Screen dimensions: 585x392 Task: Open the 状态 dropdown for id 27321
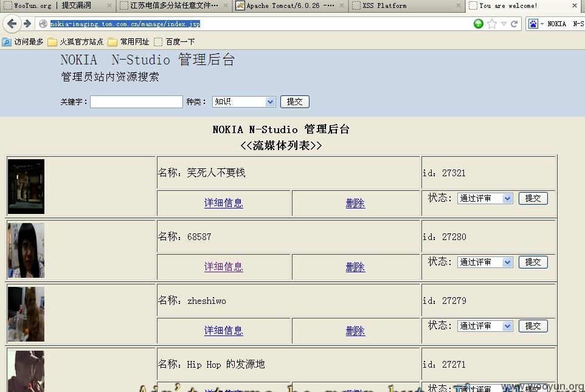point(485,198)
